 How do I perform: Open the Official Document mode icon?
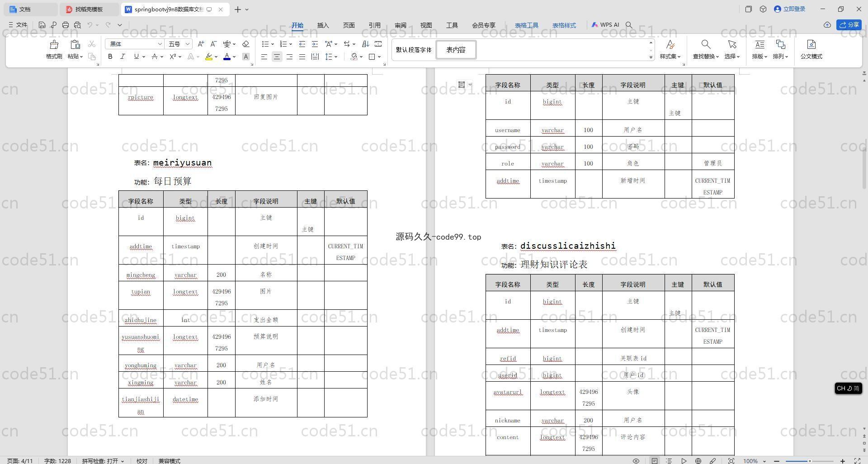point(811,44)
